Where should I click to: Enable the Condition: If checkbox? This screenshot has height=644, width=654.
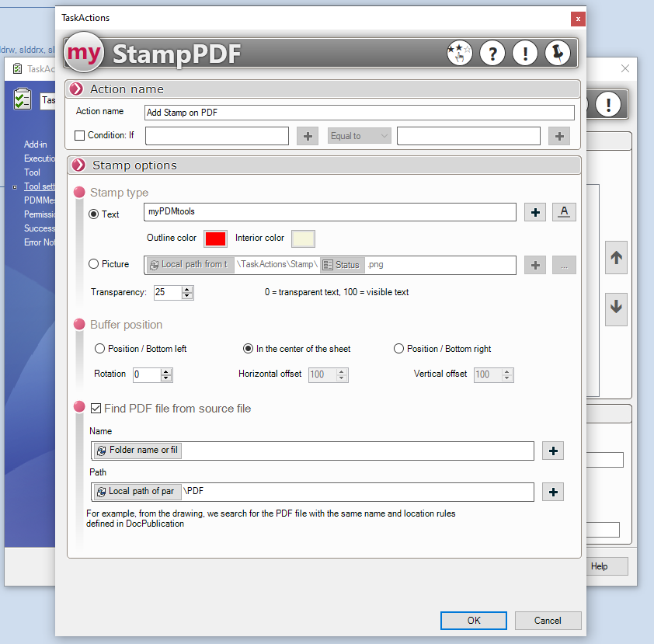80,136
